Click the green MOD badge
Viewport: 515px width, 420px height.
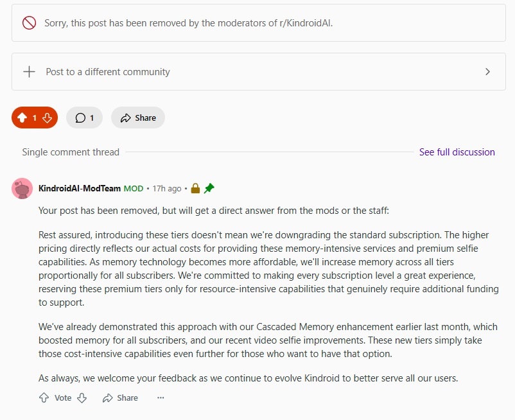tap(134, 189)
